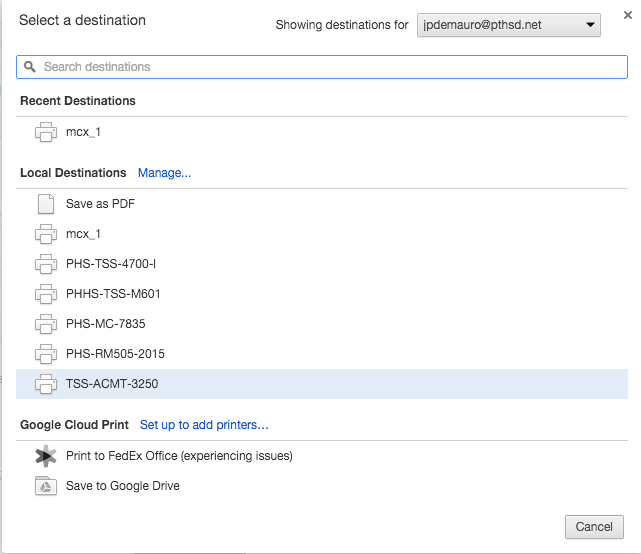Select TSS-ACMT-3250 printer destination
The image size is (641, 554).
[112, 384]
